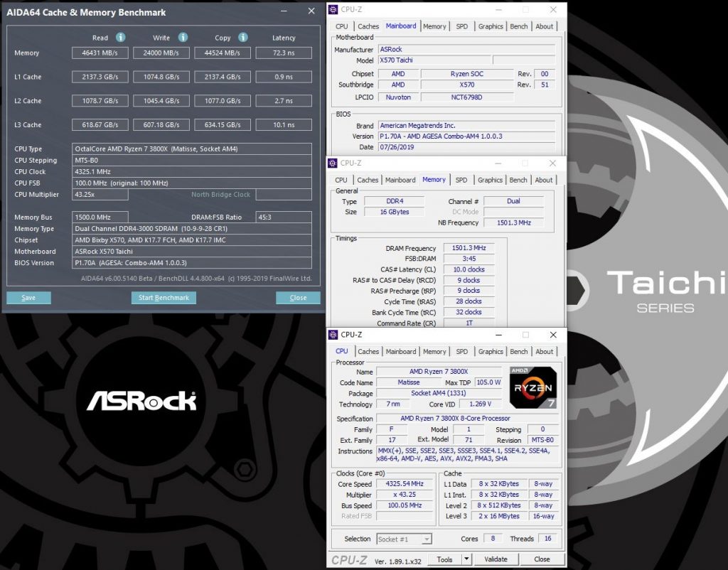Open CPU tab in CPU-Z Mainboard window

[342, 26]
